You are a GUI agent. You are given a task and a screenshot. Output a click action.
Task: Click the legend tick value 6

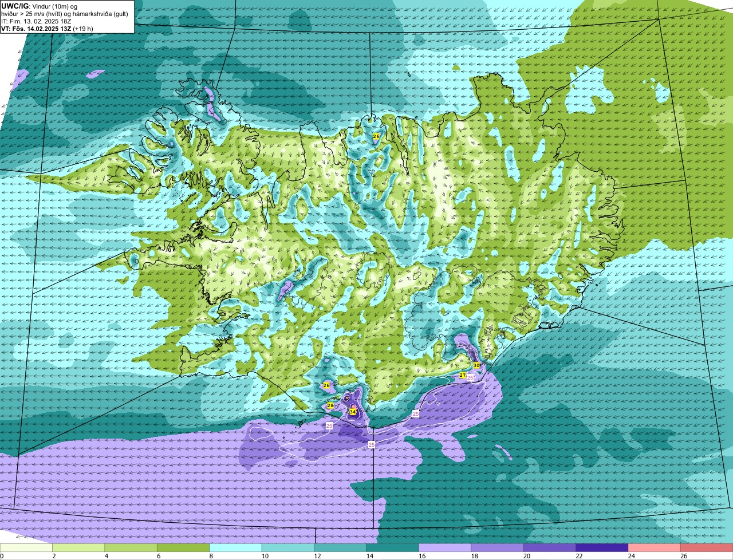pos(157,556)
